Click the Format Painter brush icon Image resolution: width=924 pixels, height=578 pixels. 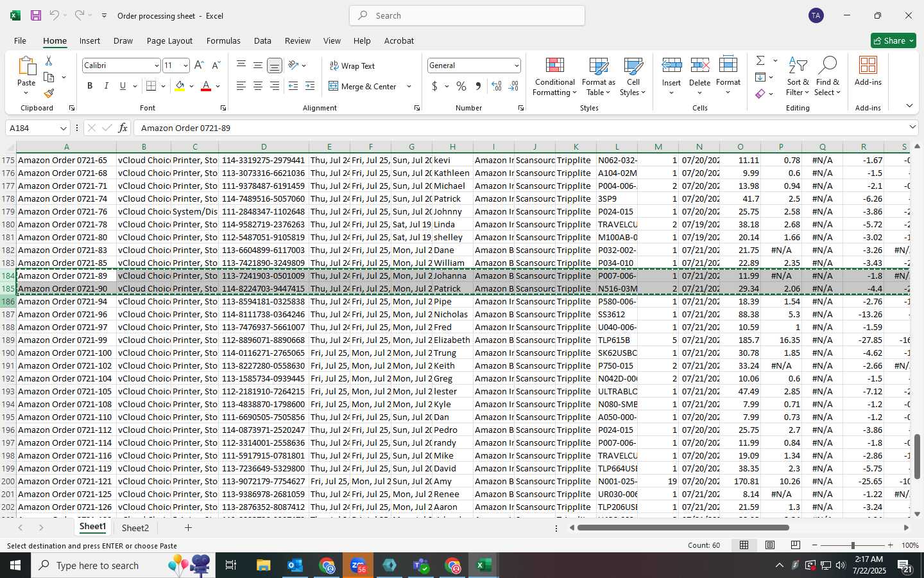coord(49,93)
